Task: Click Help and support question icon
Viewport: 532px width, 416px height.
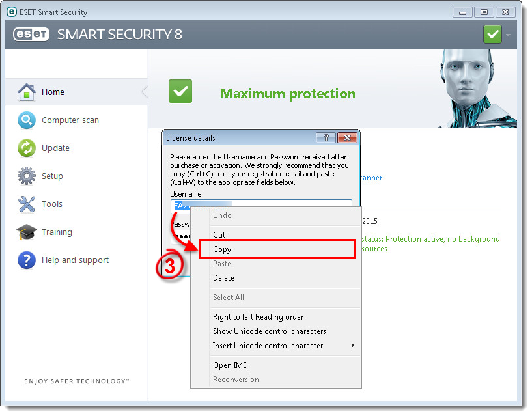Action: point(27,260)
